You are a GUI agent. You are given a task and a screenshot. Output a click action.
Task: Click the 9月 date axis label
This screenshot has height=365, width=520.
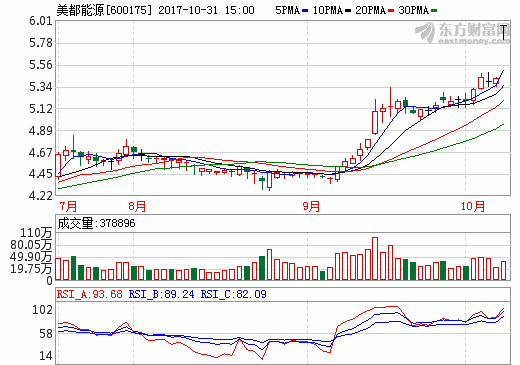(x=311, y=206)
